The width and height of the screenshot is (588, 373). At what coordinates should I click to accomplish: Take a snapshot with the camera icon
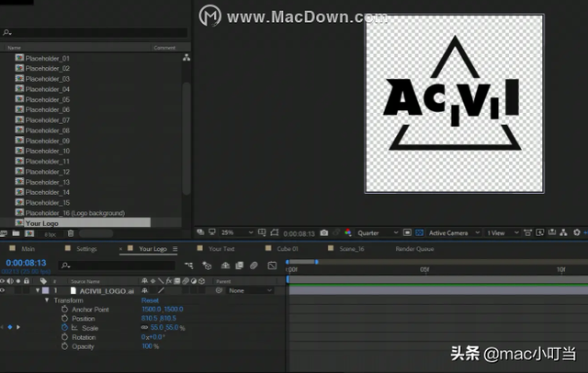[324, 232]
